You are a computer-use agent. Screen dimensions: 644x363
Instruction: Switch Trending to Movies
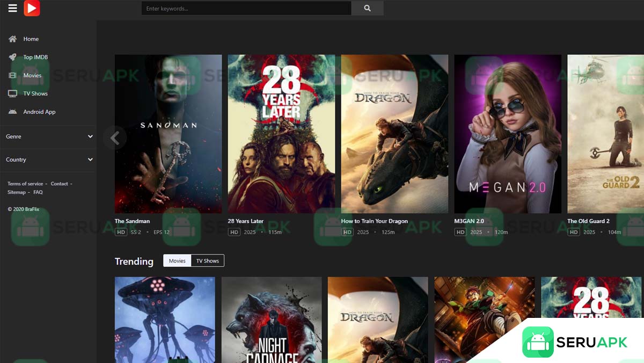(x=177, y=261)
